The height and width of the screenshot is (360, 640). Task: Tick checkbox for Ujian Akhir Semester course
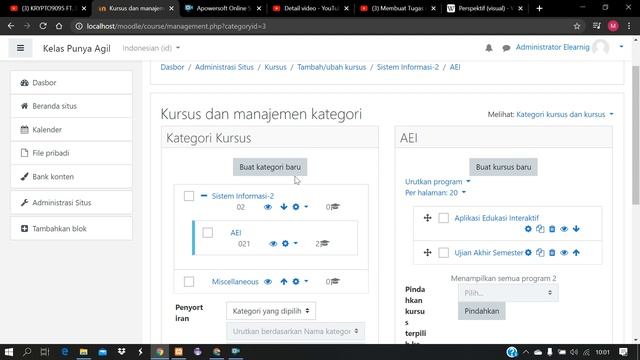coord(444,253)
